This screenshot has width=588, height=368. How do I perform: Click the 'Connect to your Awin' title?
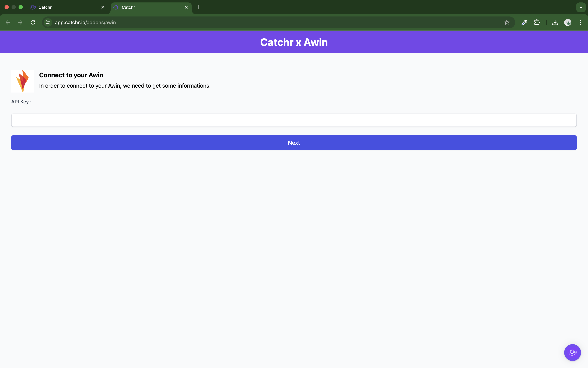pos(71,75)
